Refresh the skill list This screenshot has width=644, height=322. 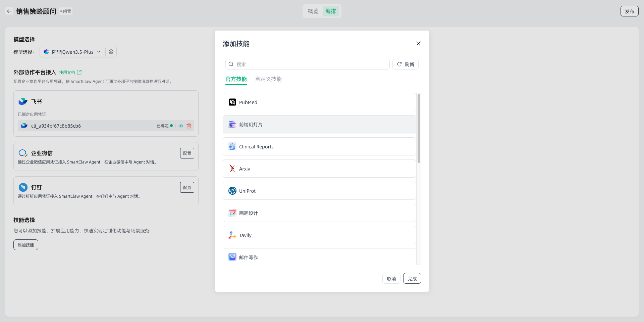(405, 64)
